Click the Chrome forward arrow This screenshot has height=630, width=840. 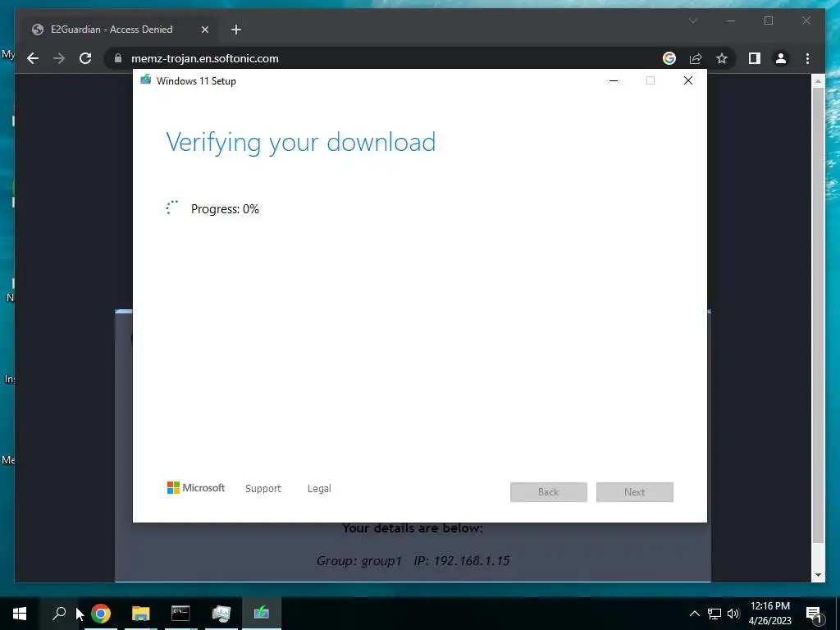[x=59, y=58]
